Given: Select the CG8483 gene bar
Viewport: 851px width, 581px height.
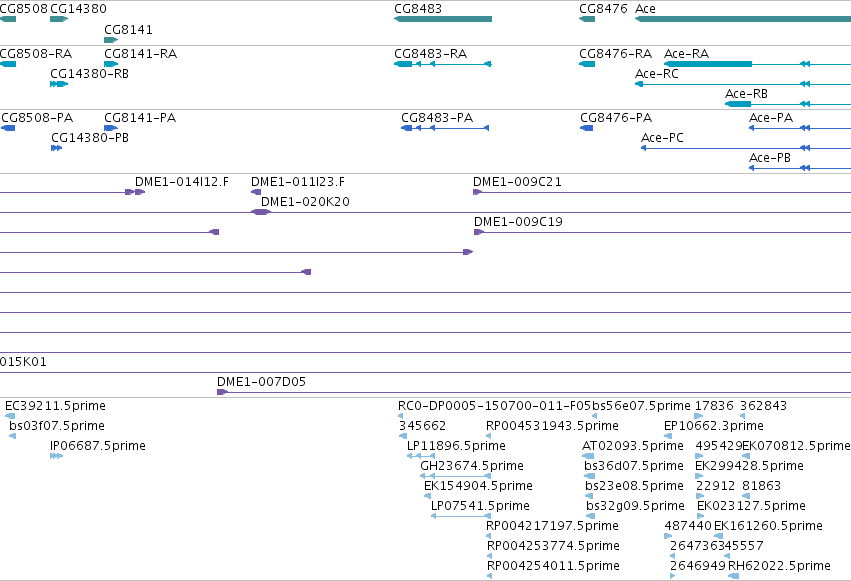Looking at the screenshot, I should coord(443,19).
